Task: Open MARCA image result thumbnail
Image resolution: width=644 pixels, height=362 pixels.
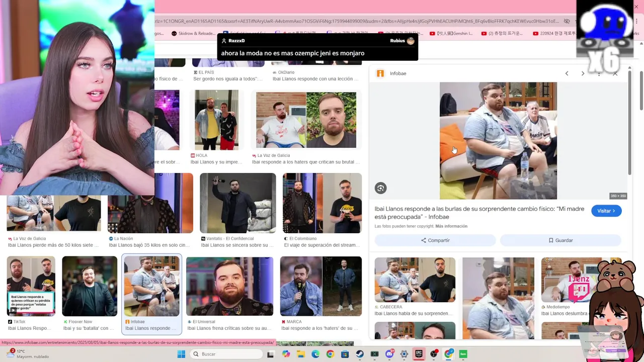Action: (x=321, y=286)
